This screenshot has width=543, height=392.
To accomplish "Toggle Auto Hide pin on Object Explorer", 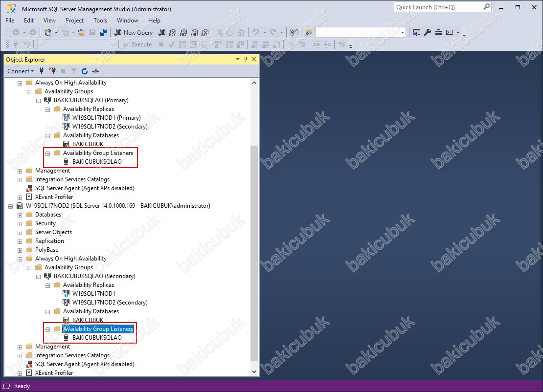I will 246,59.
